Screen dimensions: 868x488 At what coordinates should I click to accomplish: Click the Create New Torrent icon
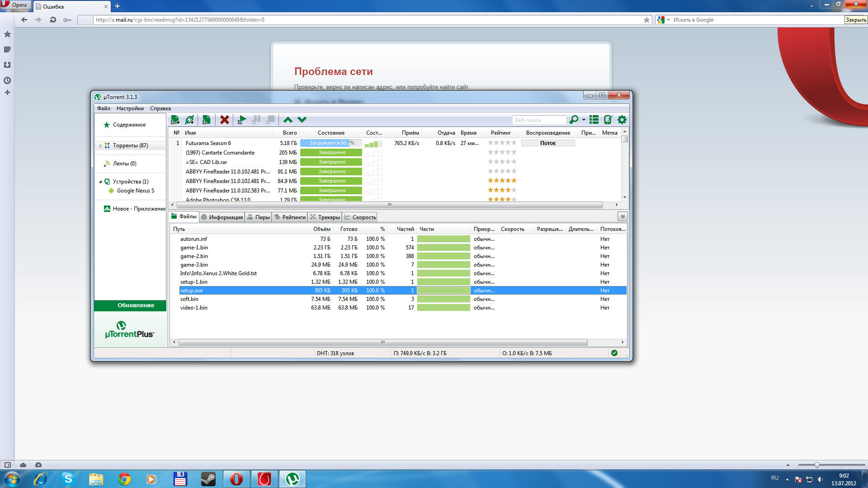coord(206,120)
